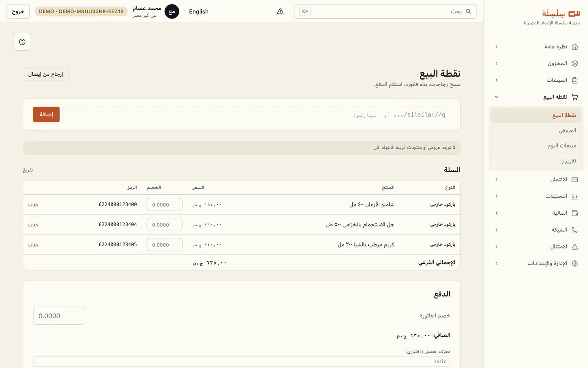
Task: Click the compliance warning triangle icon
Action: tap(575, 247)
